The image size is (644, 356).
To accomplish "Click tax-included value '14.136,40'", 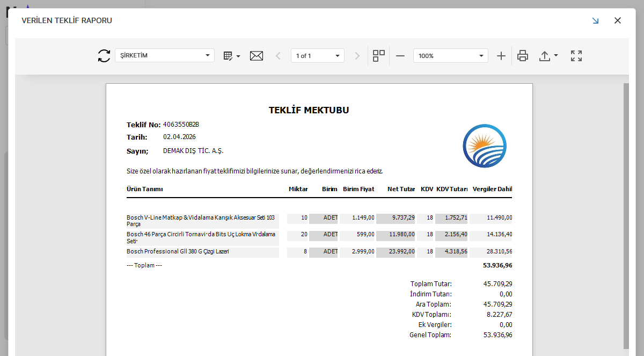I will [500, 235].
